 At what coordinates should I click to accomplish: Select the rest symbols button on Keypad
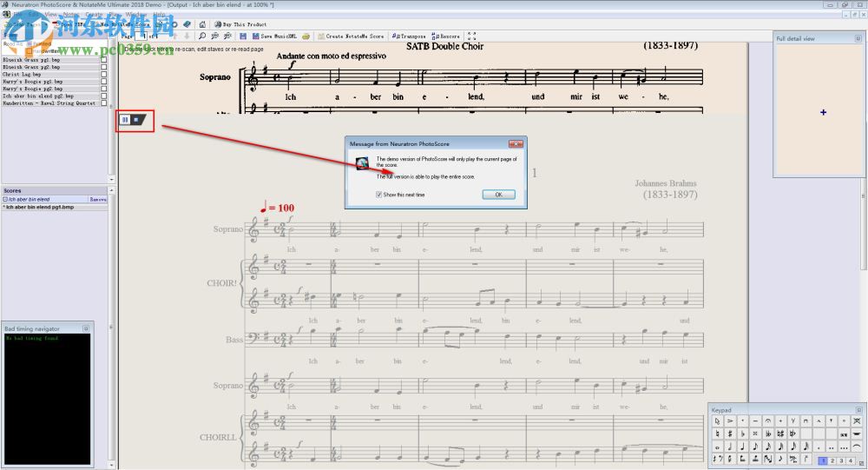(718, 459)
